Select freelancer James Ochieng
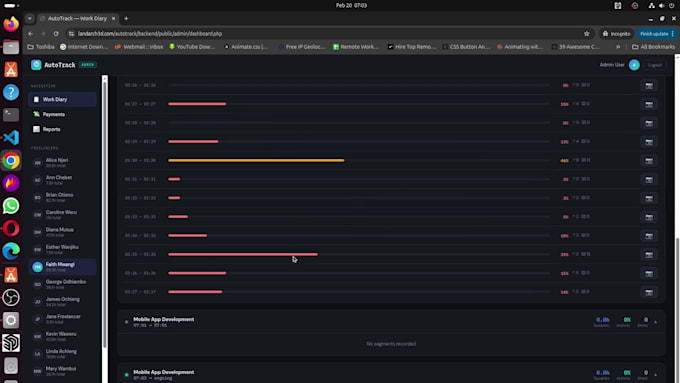The height and width of the screenshot is (383, 680). coord(62,301)
